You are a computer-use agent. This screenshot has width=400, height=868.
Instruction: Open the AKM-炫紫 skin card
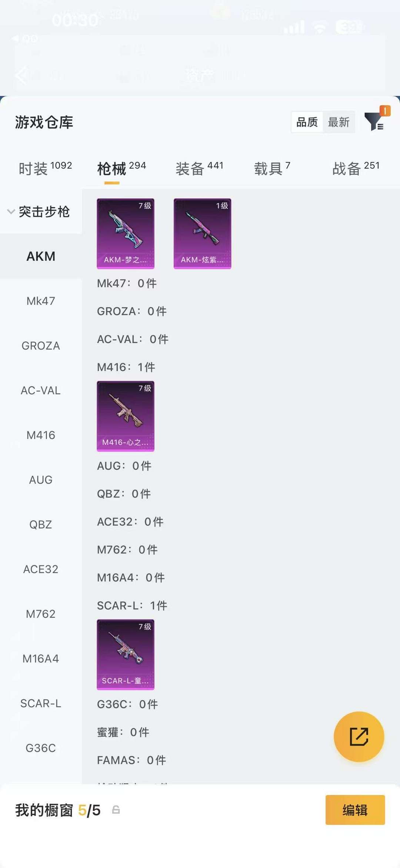point(202,234)
